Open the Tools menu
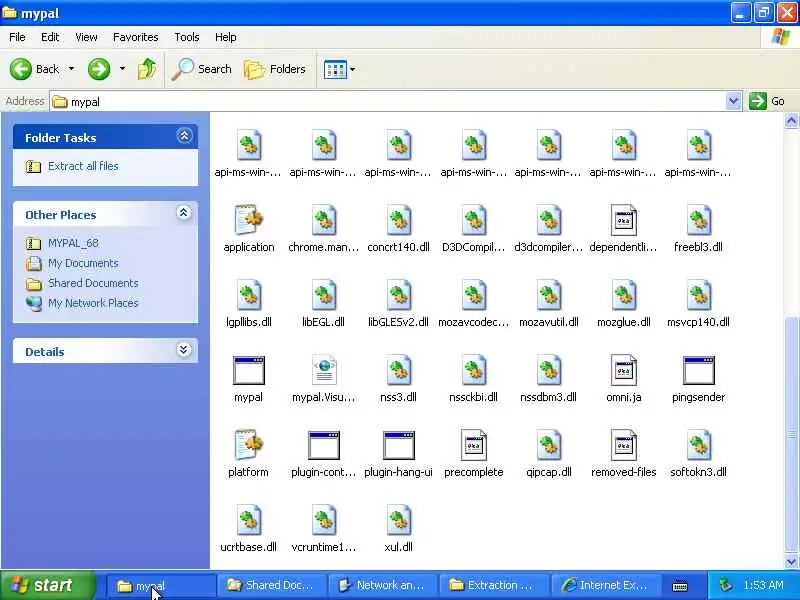Viewport: 800px width, 600px height. (187, 37)
